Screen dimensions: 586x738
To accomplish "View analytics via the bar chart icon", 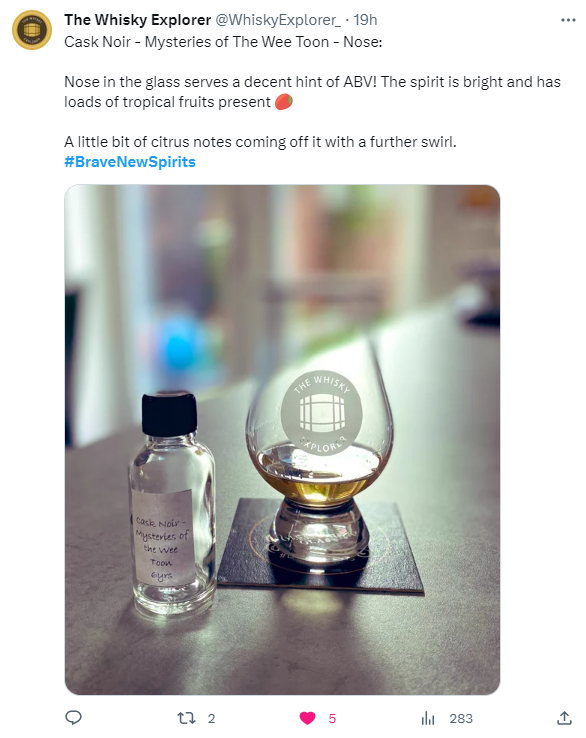I will [x=428, y=718].
